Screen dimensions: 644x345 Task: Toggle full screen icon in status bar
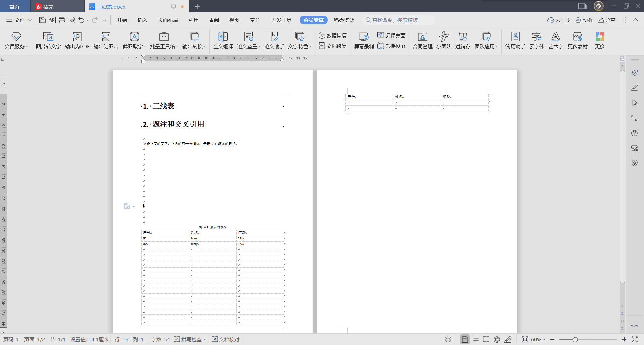(635, 339)
